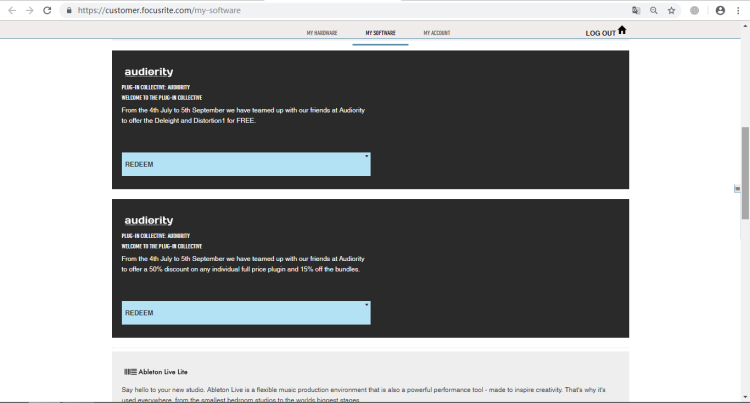This screenshot has width=750, height=403.
Task: Click the Ableton Live Lite logo icon
Action: (130, 371)
